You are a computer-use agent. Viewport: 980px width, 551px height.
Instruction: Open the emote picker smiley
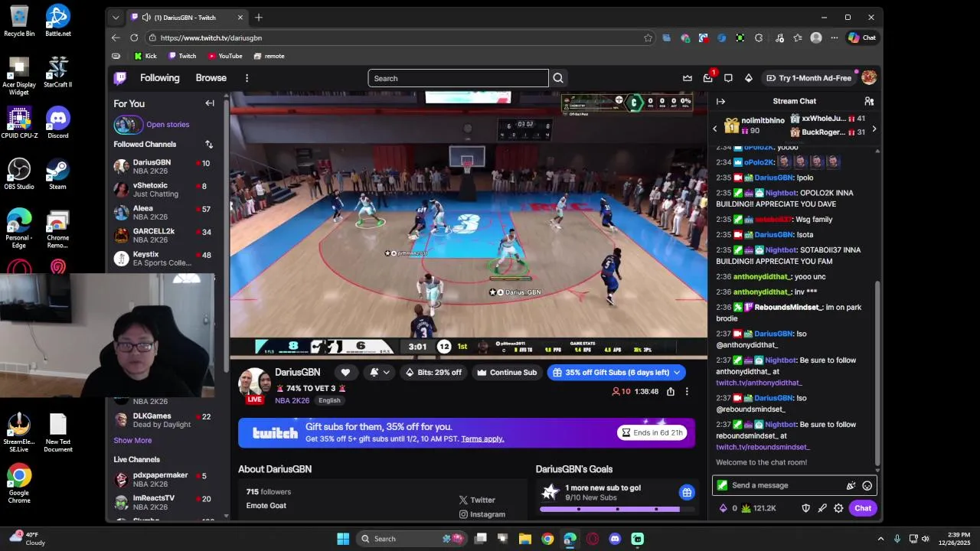(867, 485)
